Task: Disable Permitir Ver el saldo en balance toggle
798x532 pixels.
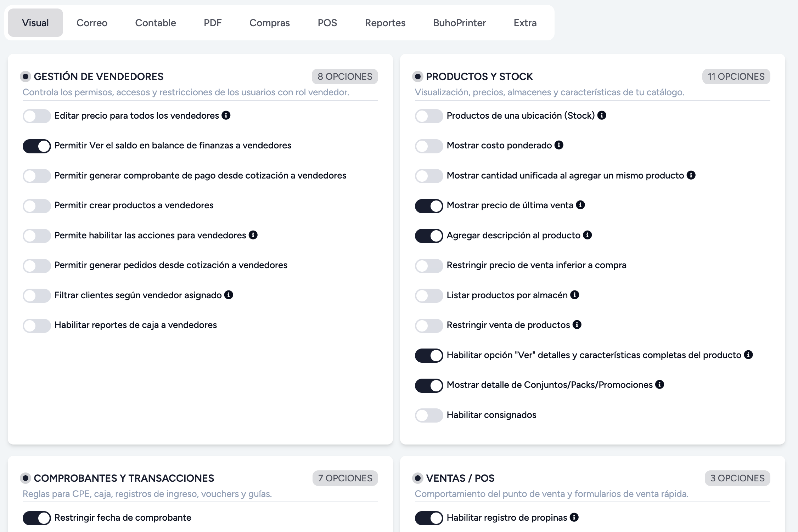Action: pyautogui.click(x=37, y=146)
